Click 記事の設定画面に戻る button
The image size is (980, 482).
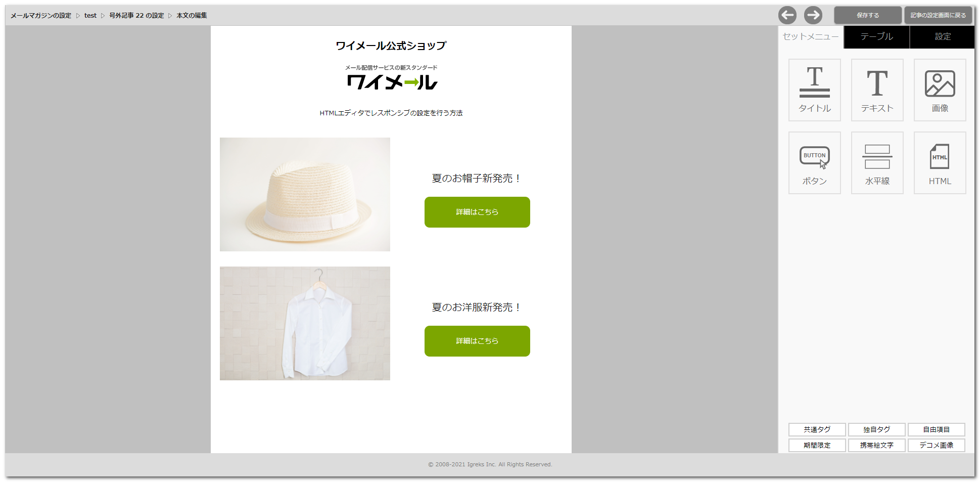938,15
